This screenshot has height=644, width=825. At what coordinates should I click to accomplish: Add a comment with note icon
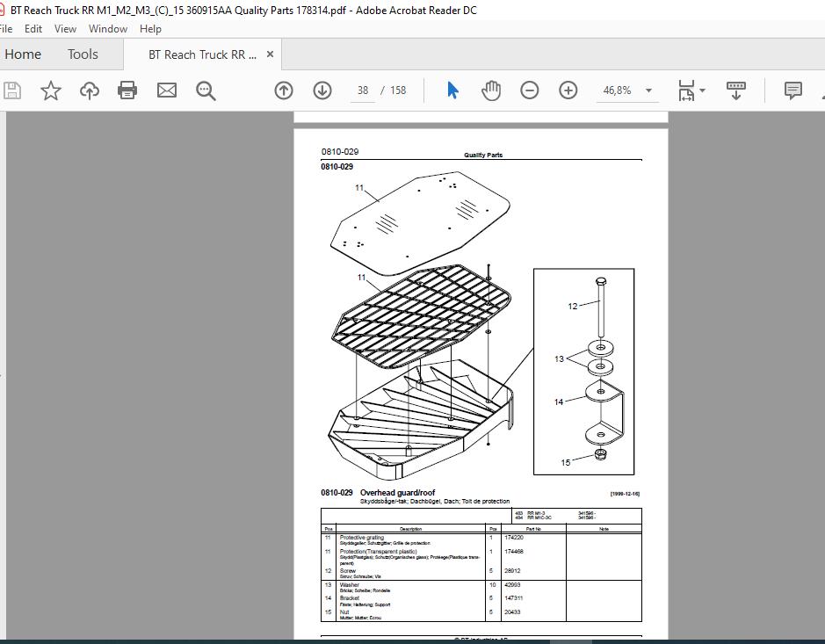[792, 90]
